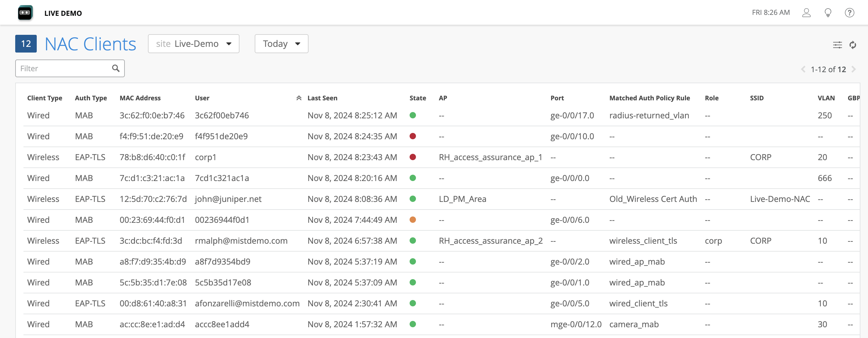Image resolution: width=868 pixels, height=338 pixels.
Task: Click red state dot for corp1
Action: click(412, 157)
